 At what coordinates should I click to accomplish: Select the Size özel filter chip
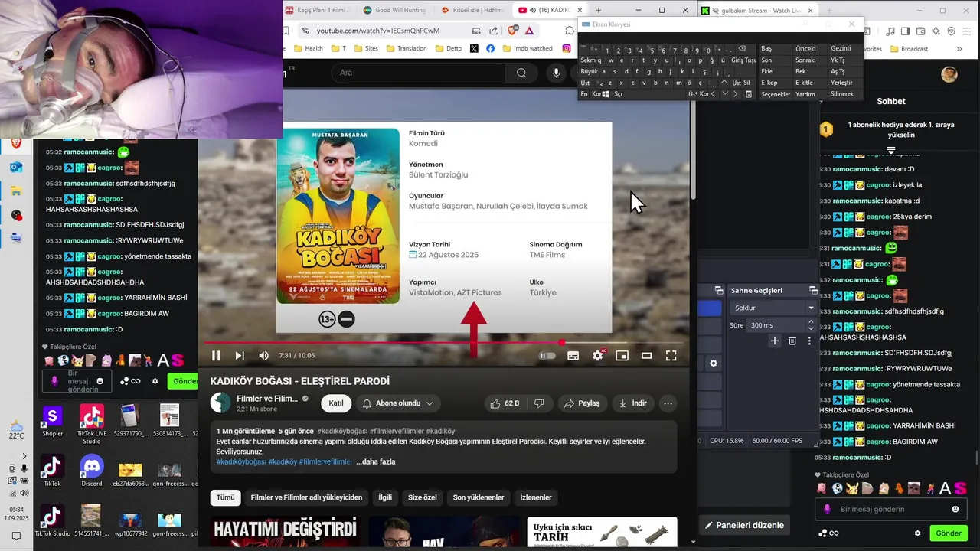pyautogui.click(x=423, y=497)
